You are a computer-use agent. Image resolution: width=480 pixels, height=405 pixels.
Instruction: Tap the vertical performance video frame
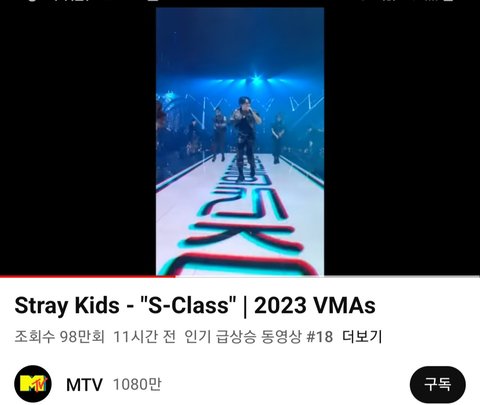coord(240,142)
